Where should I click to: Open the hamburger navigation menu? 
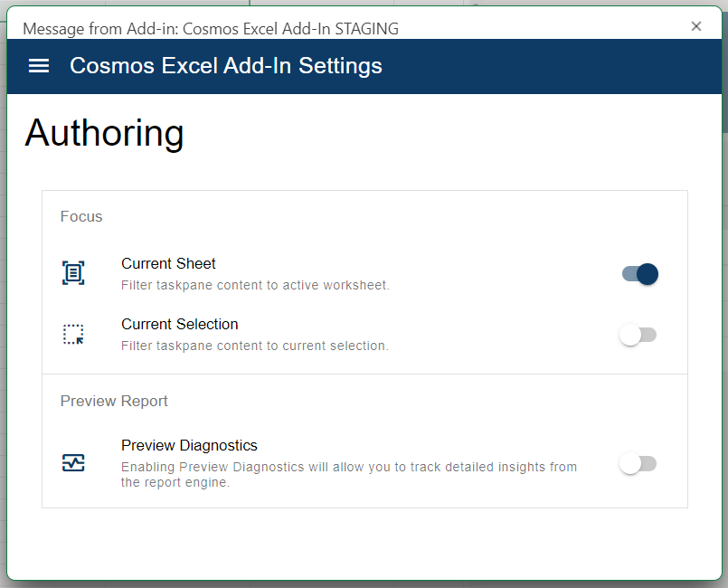[39, 65]
